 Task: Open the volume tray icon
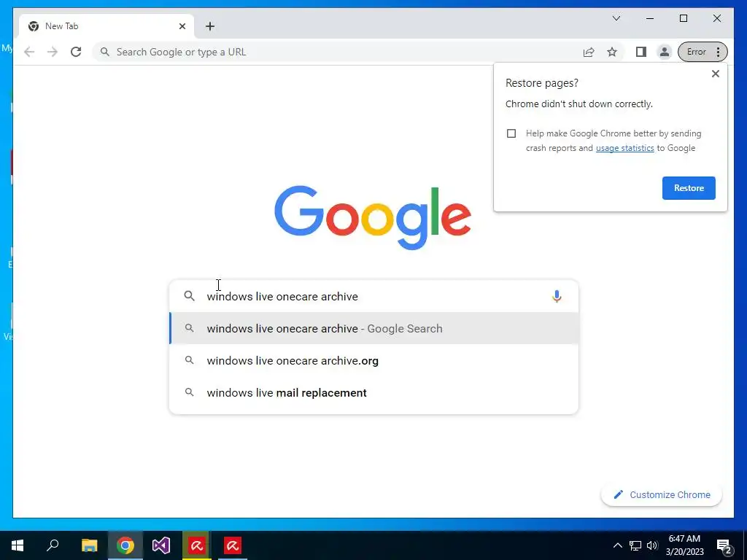[x=652, y=545]
